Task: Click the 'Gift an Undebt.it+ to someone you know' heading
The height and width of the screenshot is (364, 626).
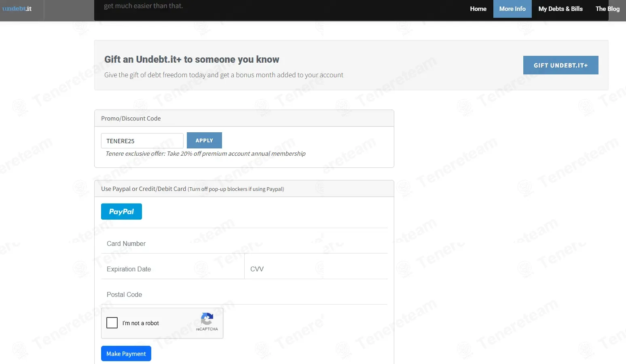Action: click(192, 59)
